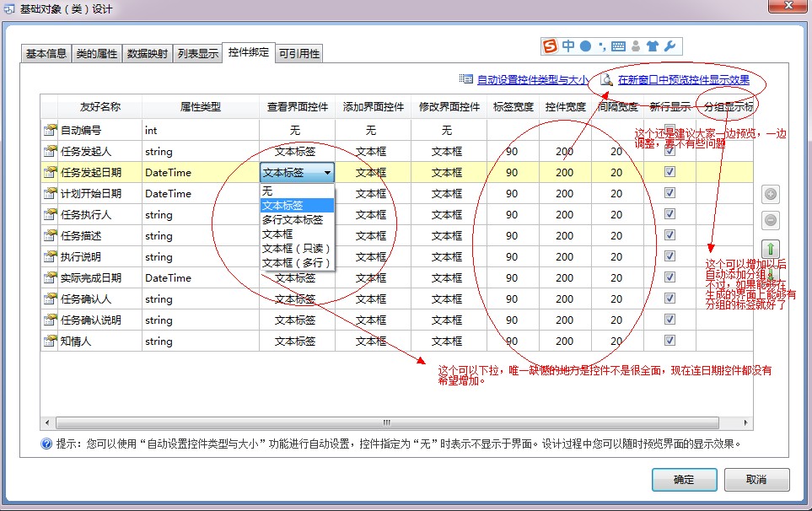This screenshot has width=812, height=511.
Task: Open the 数据映射 tab
Action: pyautogui.click(x=147, y=54)
